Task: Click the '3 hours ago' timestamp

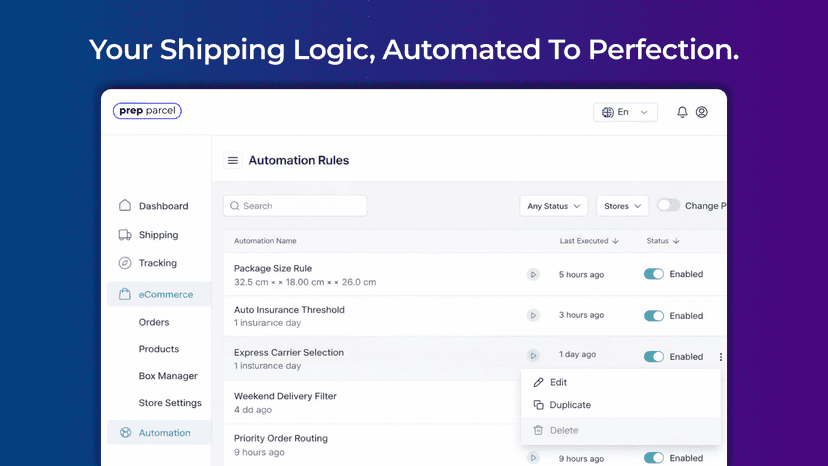Action: 581,315
